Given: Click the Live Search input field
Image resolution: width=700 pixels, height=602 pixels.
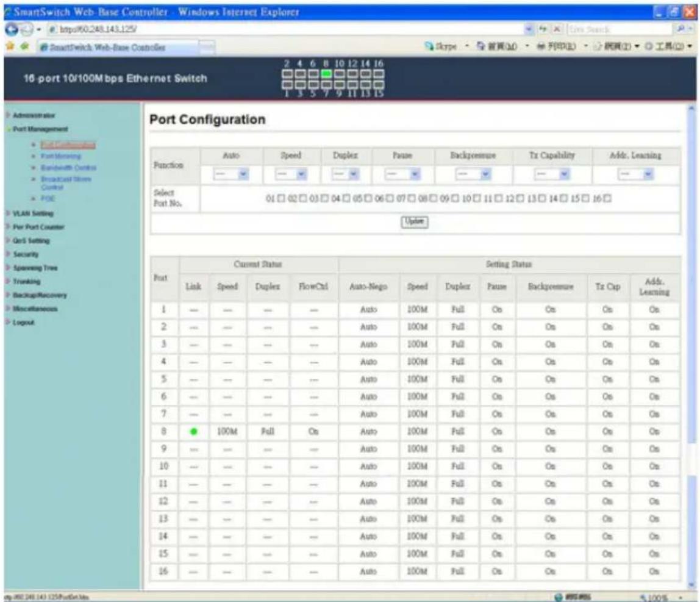Looking at the screenshot, I should click(619, 29).
